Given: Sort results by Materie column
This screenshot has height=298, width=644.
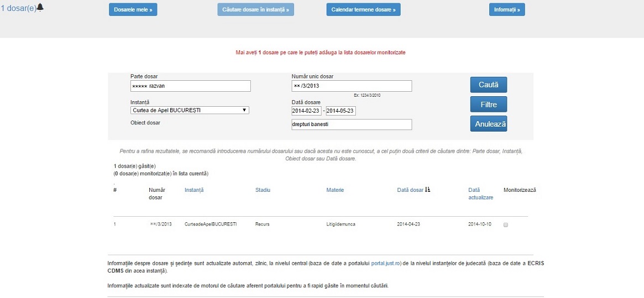Looking at the screenshot, I should coord(335,190).
